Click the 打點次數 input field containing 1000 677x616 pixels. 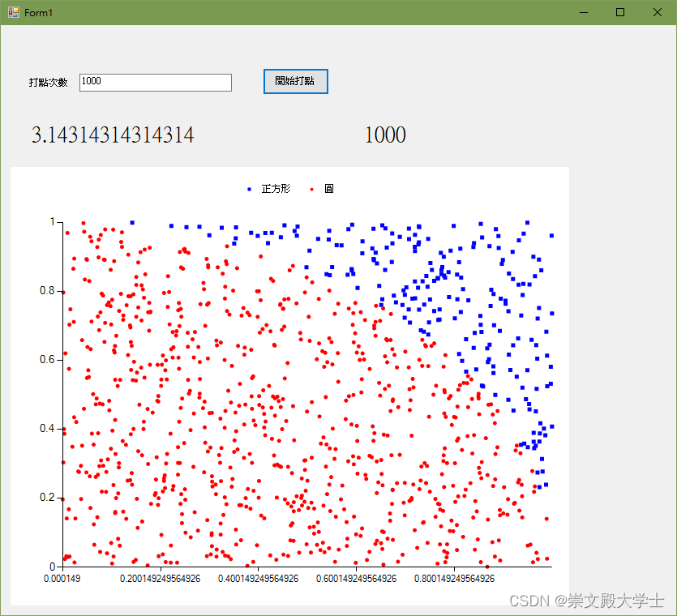pos(156,83)
